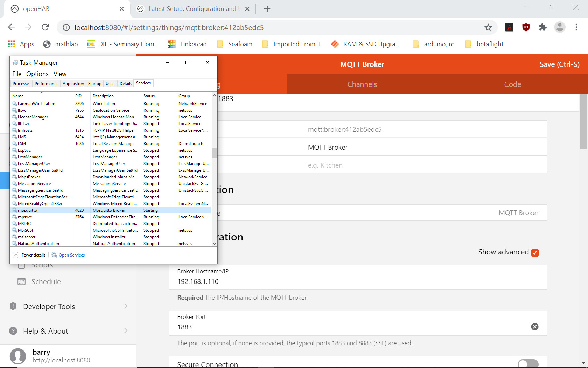This screenshot has width=588, height=368.
Task: Reload the openHAB page
Action: pyautogui.click(x=45, y=27)
